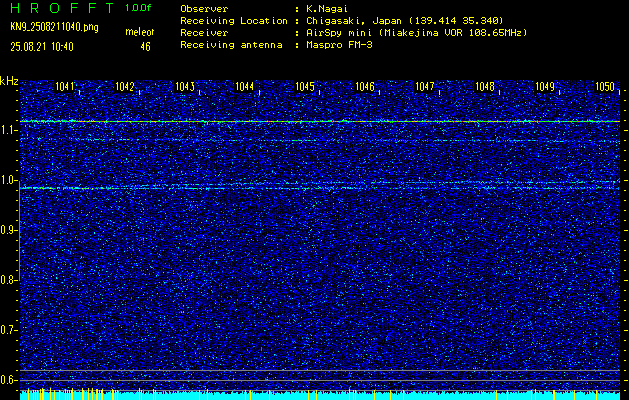Click the 1050 time axis label
The width and height of the screenshot is (629, 400).
[605, 86]
